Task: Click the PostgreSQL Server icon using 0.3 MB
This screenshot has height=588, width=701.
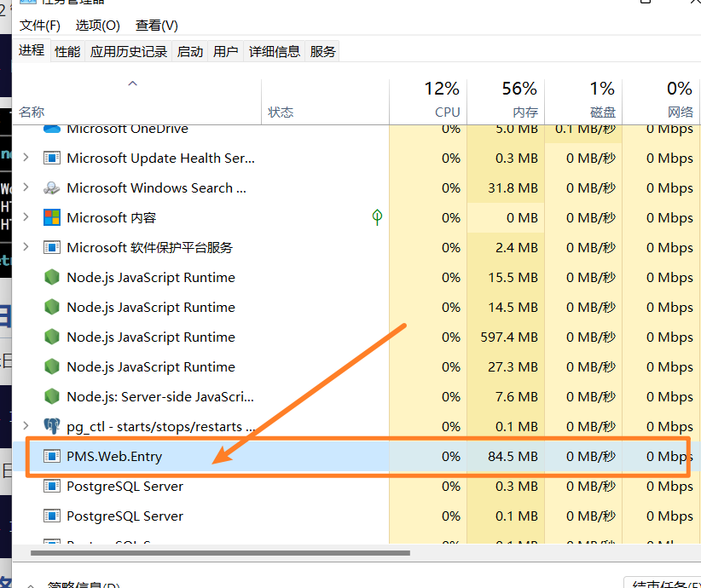Action: click(x=52, y=487)
